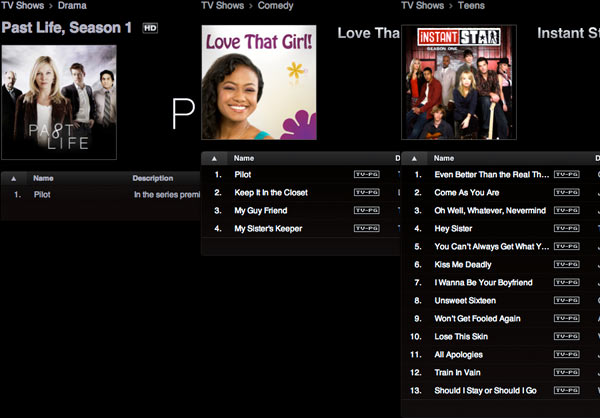Select the episode Unsweet Sixteen

(x=465, y=300)
